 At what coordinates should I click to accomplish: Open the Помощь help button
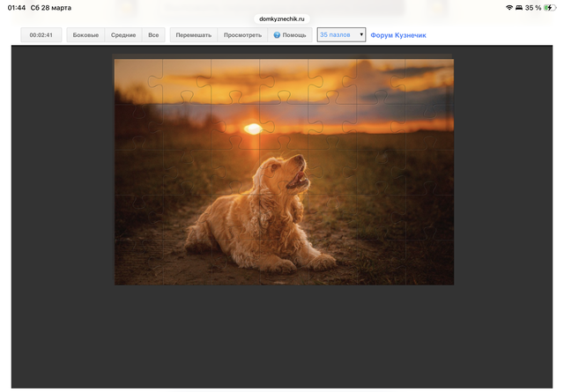coord(290,35)
